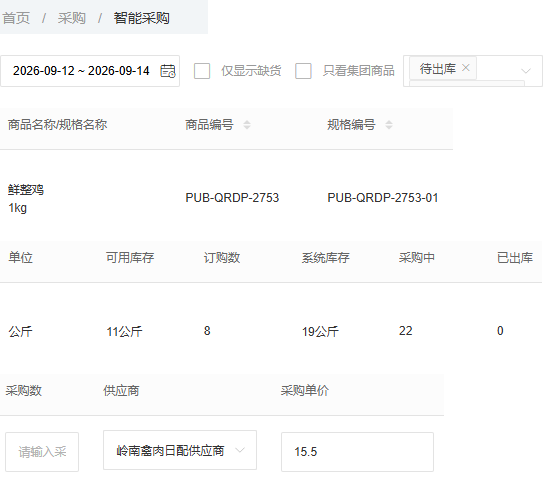The width and height of the screenshot is (546, 489).
Task: Select available stock value 11公斤
Action: coord(124,331)
